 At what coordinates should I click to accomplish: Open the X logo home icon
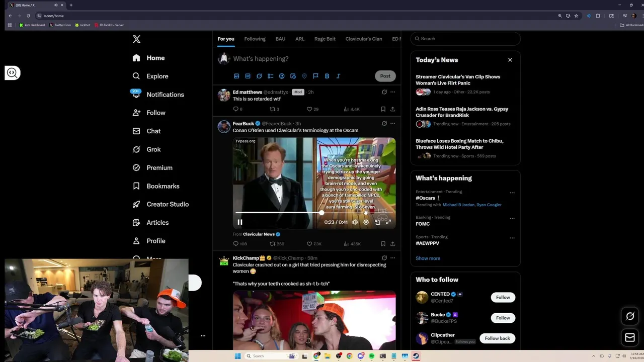(x=136, y=39)
